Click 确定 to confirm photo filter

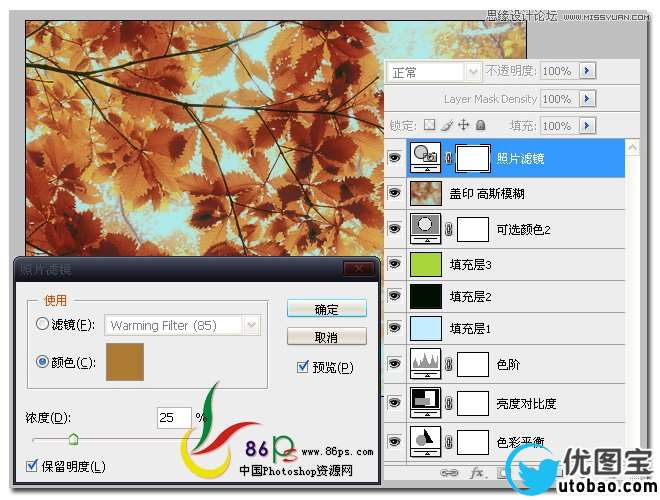point(327,309)
